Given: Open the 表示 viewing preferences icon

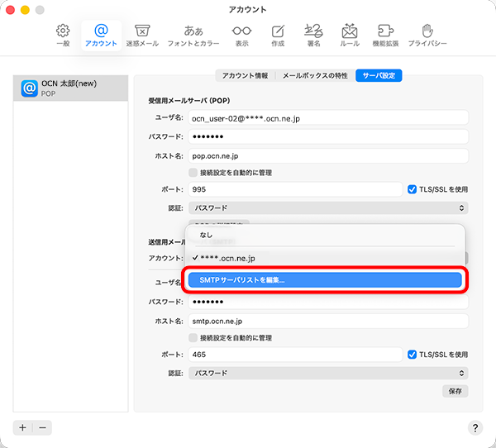Looking at the screenshot, I should (241, 35).
